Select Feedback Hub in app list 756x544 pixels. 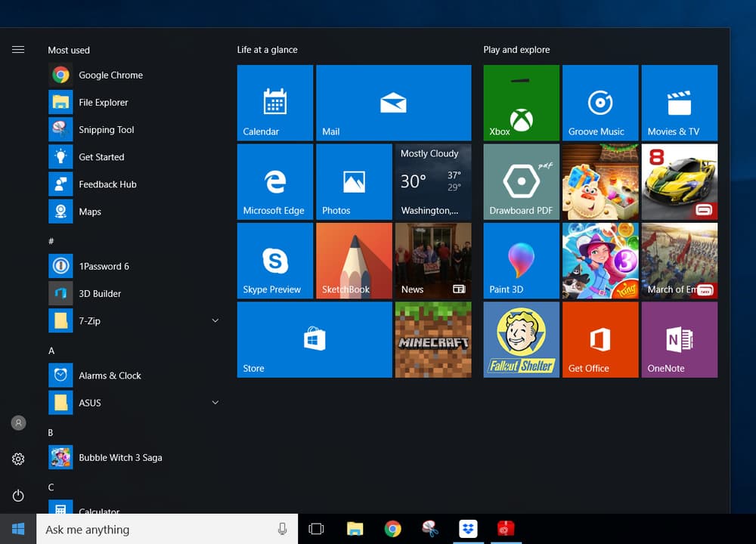tap(134, 184)
